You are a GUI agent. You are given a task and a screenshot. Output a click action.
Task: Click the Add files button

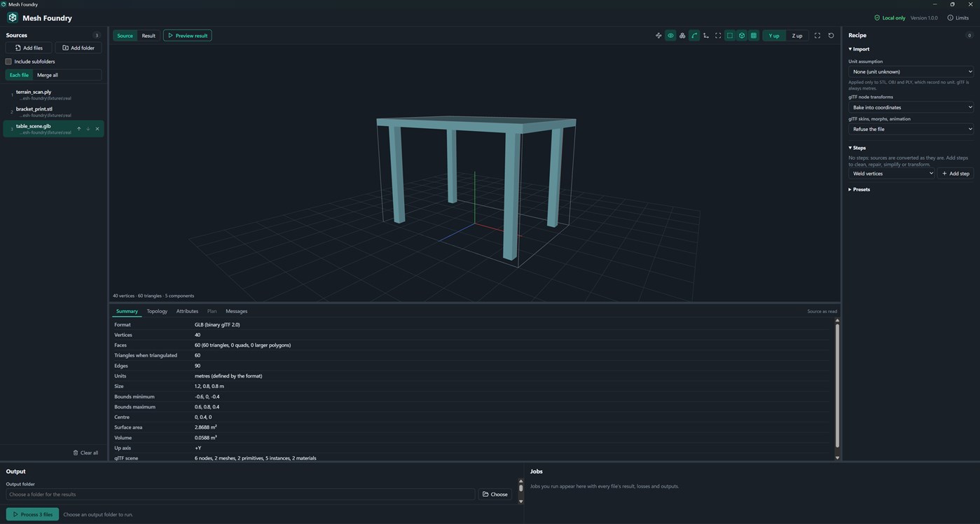29,48
